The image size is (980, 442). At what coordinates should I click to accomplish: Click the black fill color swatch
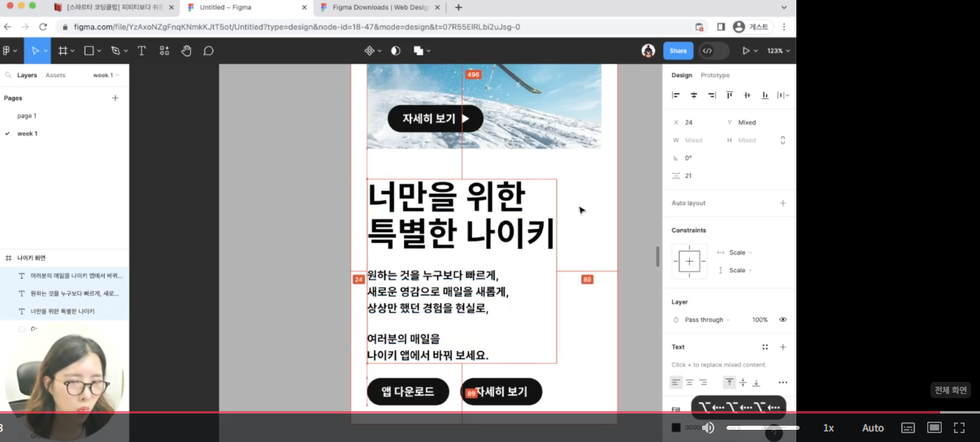(676, 427)
